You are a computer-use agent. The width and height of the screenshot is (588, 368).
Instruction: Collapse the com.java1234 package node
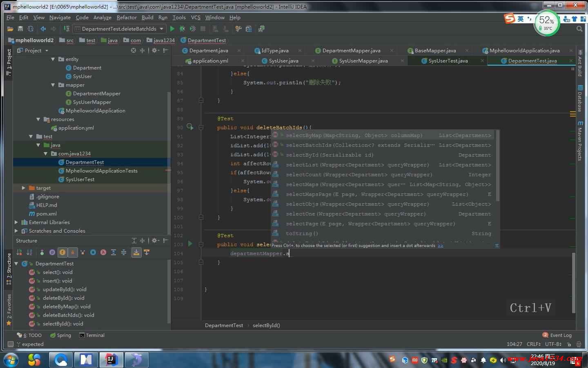45,154
